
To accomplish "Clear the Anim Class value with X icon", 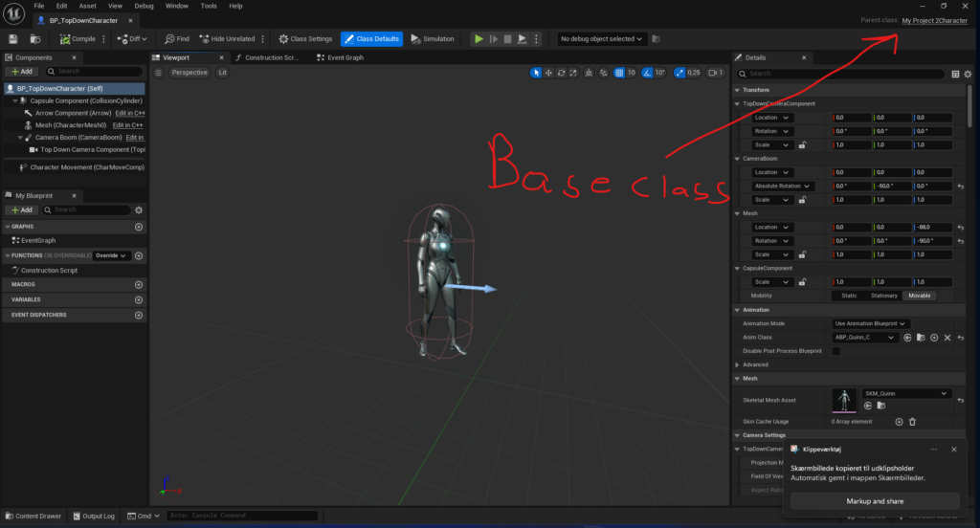I will tap(947, 338).
